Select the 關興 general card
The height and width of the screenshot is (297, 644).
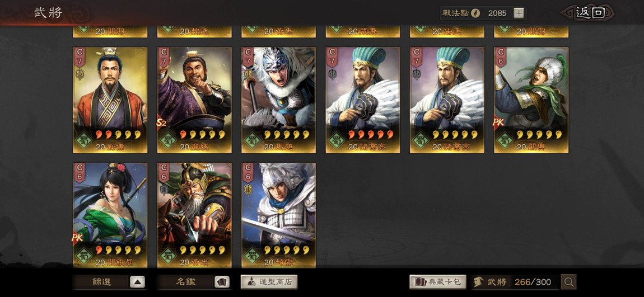[x=531, y=100]
